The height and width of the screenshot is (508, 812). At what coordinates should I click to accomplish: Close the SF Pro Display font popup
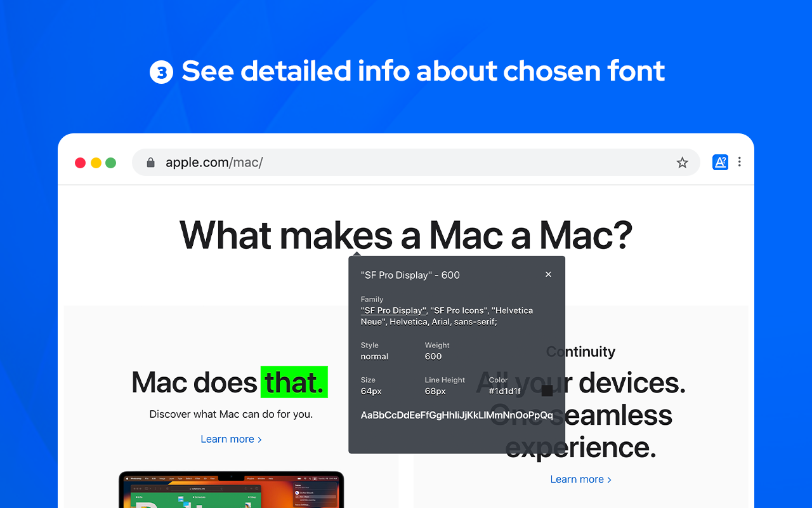pyautogui.click(x=548, y=274)
